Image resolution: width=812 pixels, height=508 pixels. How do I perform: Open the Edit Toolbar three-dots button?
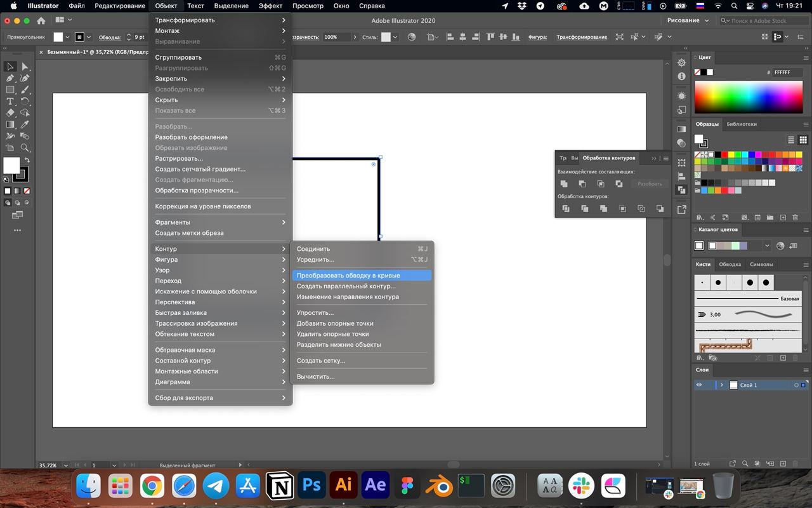coord(17,231)
